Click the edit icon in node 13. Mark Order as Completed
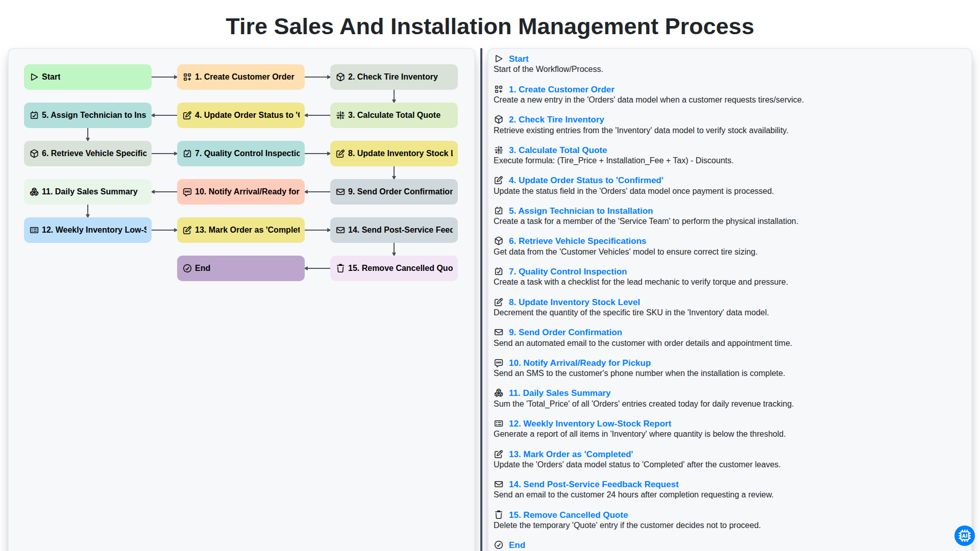Screen dimensions: 980x551 [187, 230]
